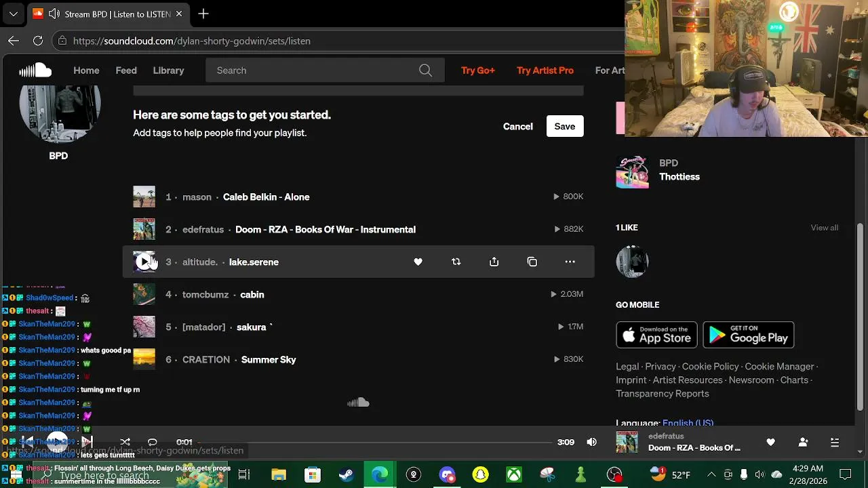Open the Library tab
The height and width of the screenshot is (488, 868).
[168, 70]
